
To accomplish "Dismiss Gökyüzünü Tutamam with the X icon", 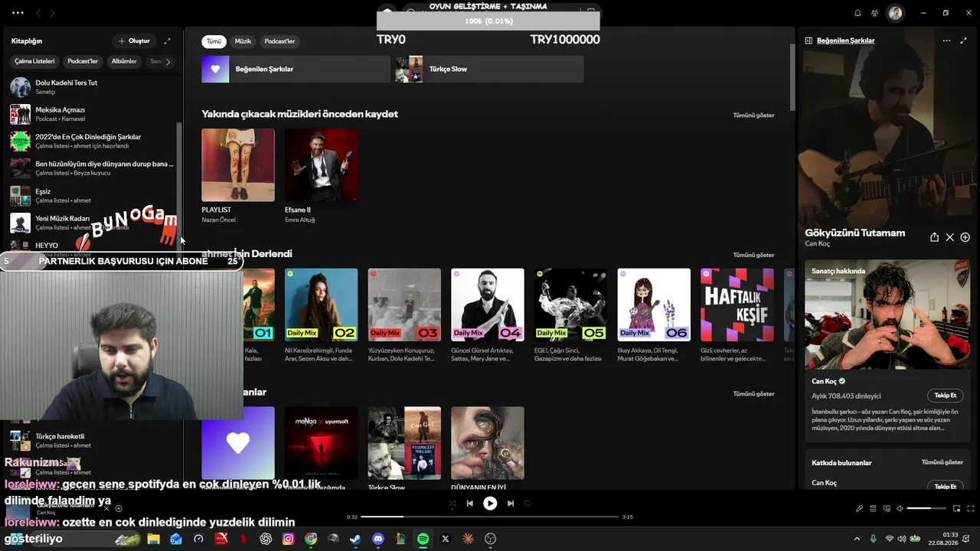I will tap(949, 237).
